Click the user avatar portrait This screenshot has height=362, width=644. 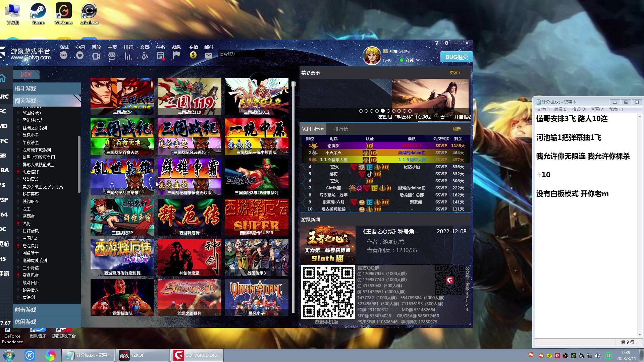372,55
